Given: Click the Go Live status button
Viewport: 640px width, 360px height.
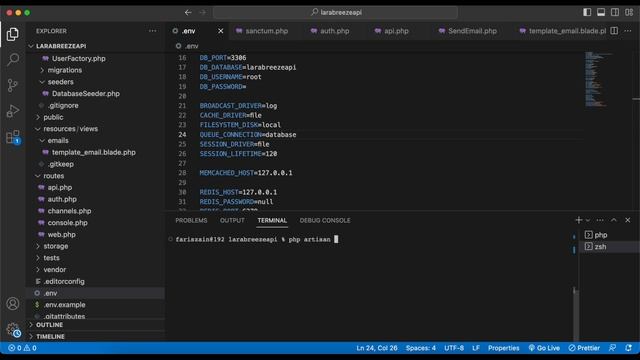Looking at the screenshot, I should [x=544, y=348].
